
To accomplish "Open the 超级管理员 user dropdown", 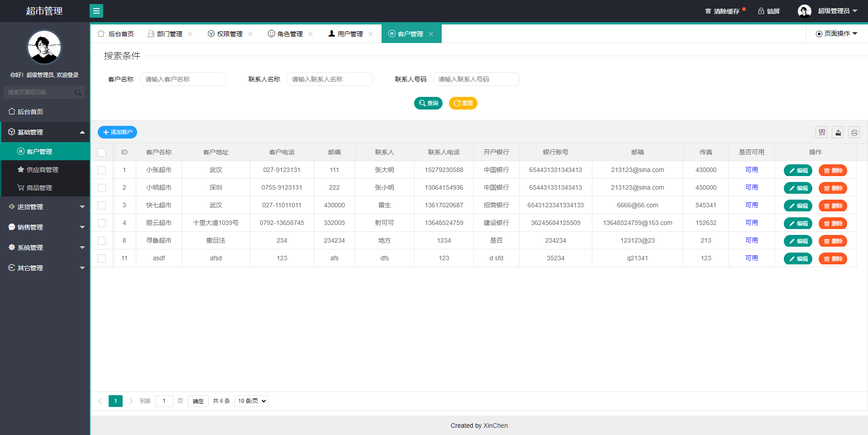I will (837, 11).
